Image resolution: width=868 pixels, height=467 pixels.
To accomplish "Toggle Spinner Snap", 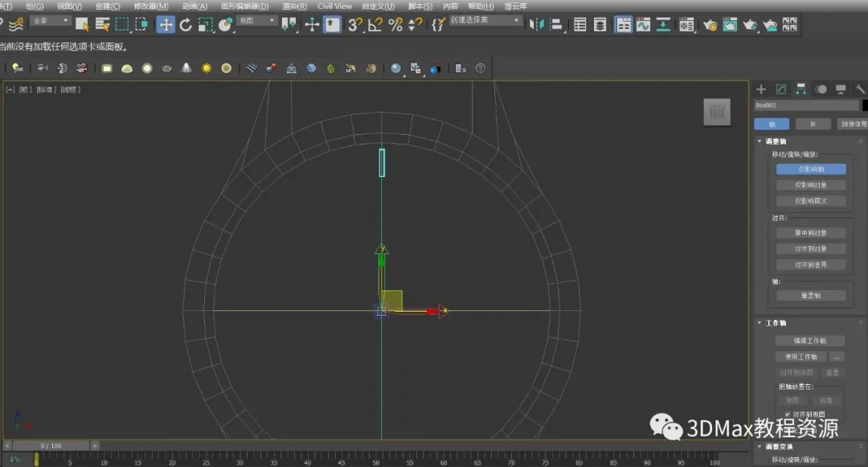I will 416,24.
